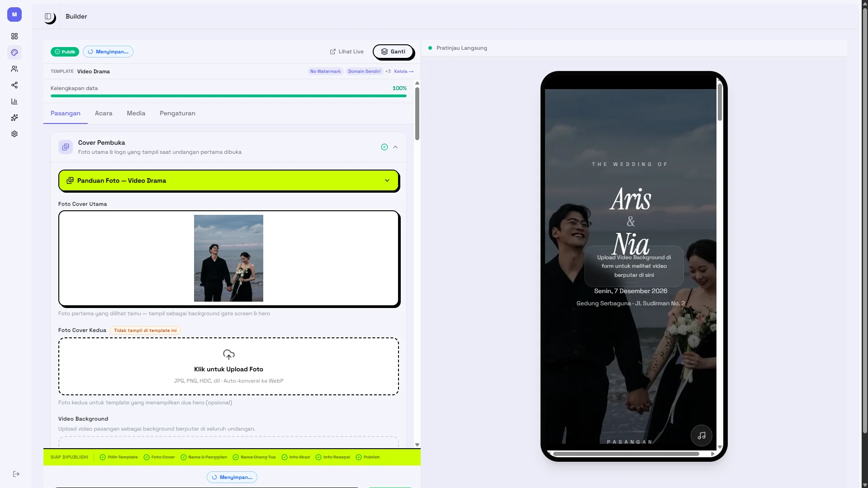Viewport: 868px width, 488px height.
Task: Click Publish checklist item
Action: (x=368, y=457)
